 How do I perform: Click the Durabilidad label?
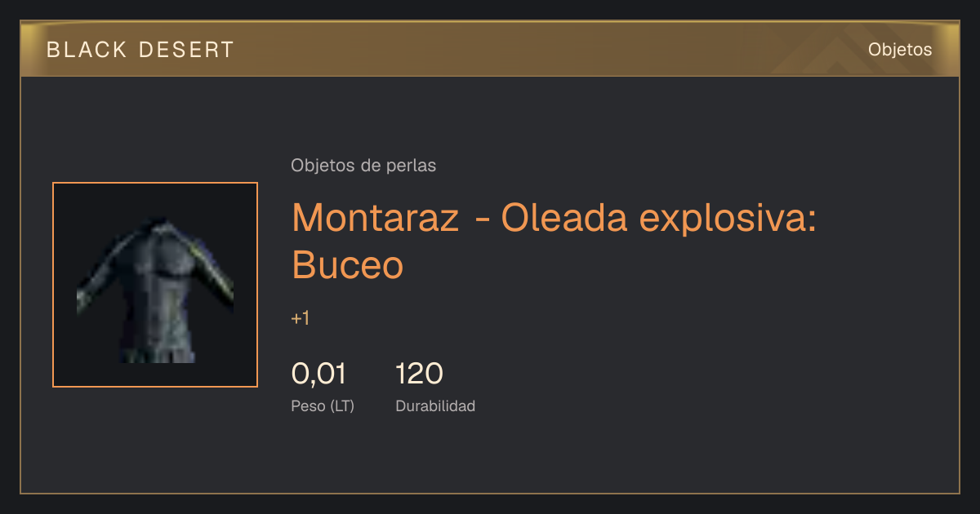[435, 405]
